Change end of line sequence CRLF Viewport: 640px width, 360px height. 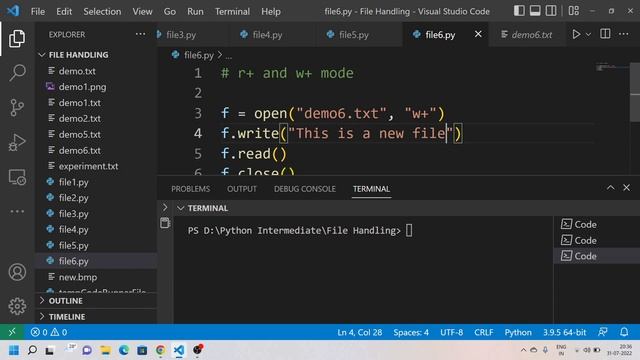coord(484,332)
